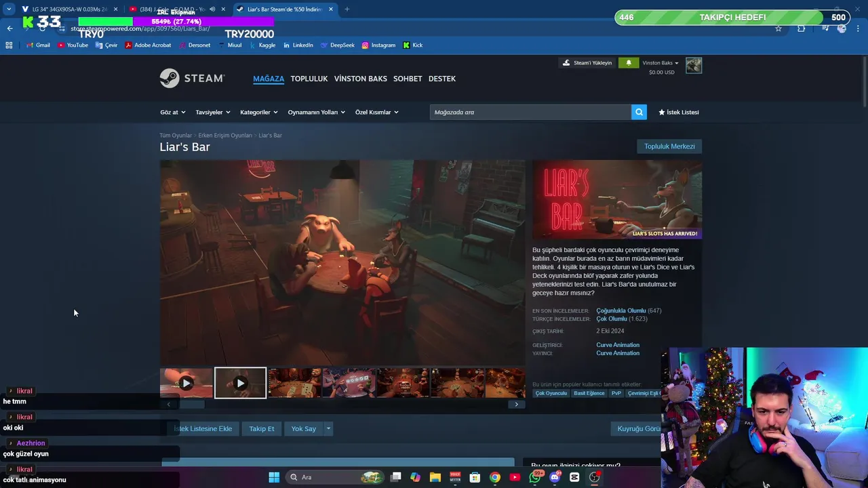Open the Erken Erişim Oyunları breadcrumb
The height and width of the screenshot is (488, 868).
pyautogui.click(x=225, y=136)
